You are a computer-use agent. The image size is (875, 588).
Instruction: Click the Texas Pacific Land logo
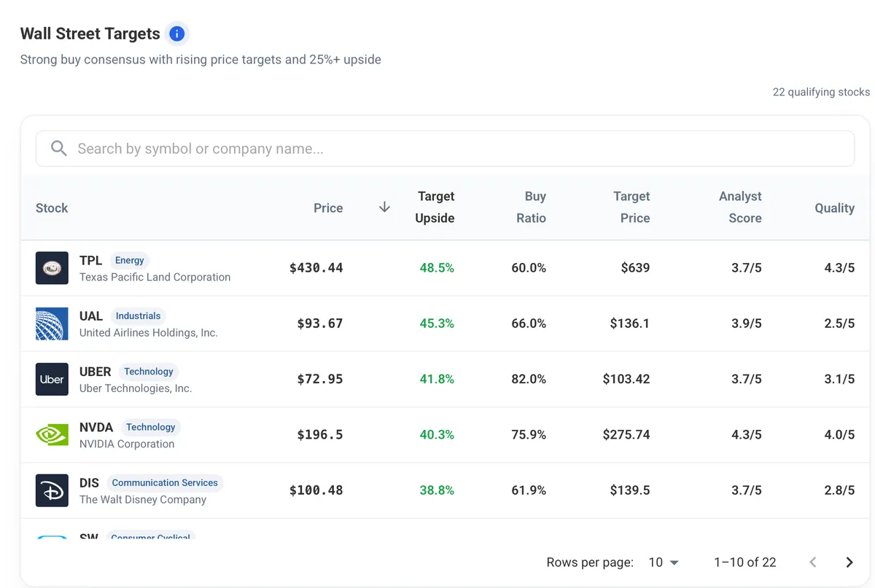pyautogui.click(x=52, y=268)
